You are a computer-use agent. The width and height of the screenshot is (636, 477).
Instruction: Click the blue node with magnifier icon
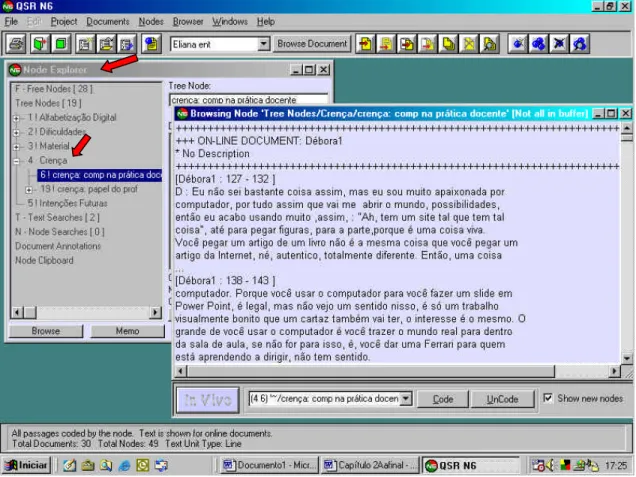580,43
